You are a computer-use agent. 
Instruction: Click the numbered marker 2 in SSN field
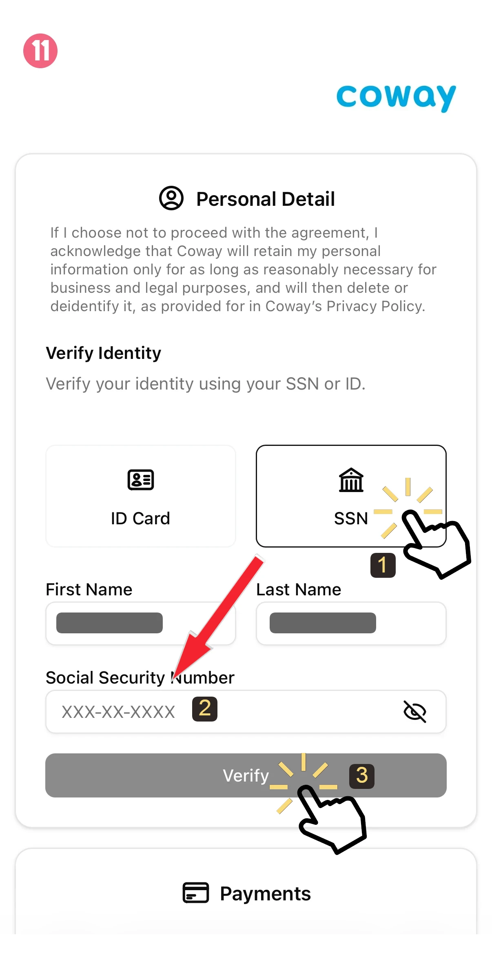[204, 709]
